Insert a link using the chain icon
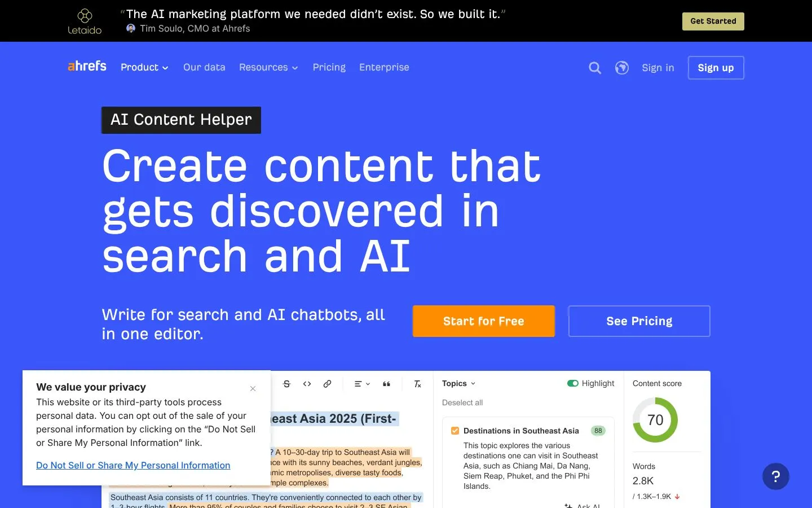Screen dimensions: 812x508 pyautogui.click(x=327, y=384)
